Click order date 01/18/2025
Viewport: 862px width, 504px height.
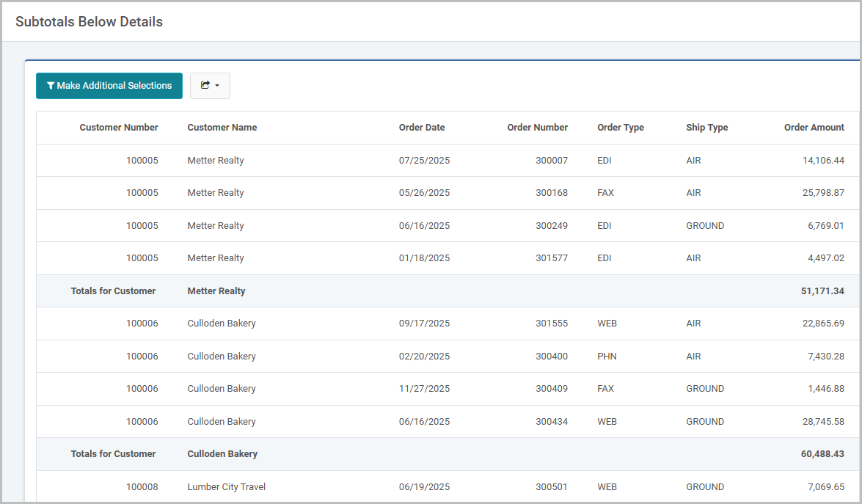coord(425,258)
